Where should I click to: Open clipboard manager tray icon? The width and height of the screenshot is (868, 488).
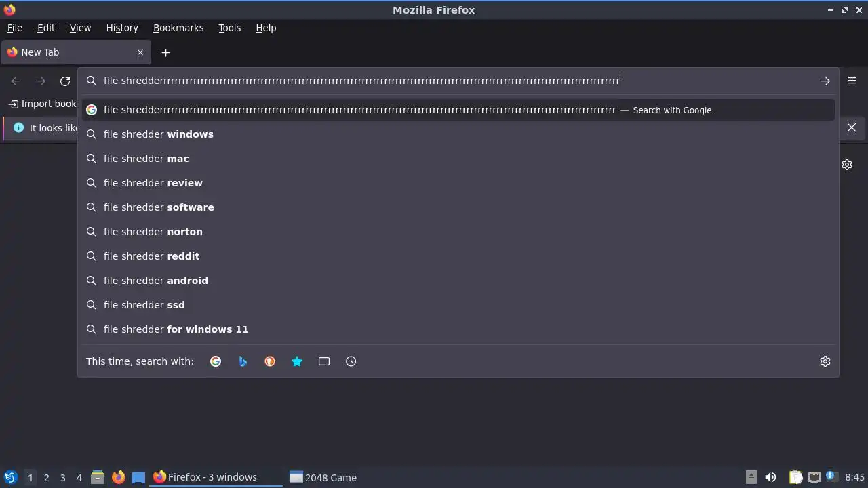coord(796,477)
